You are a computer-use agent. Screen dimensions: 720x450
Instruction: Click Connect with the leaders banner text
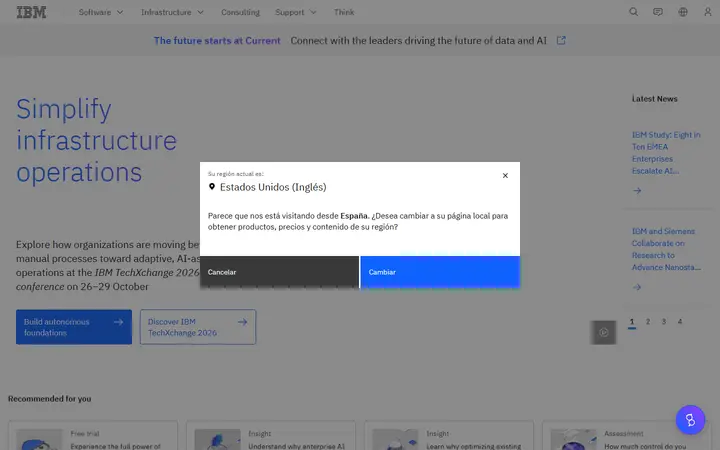click(419, 40)
